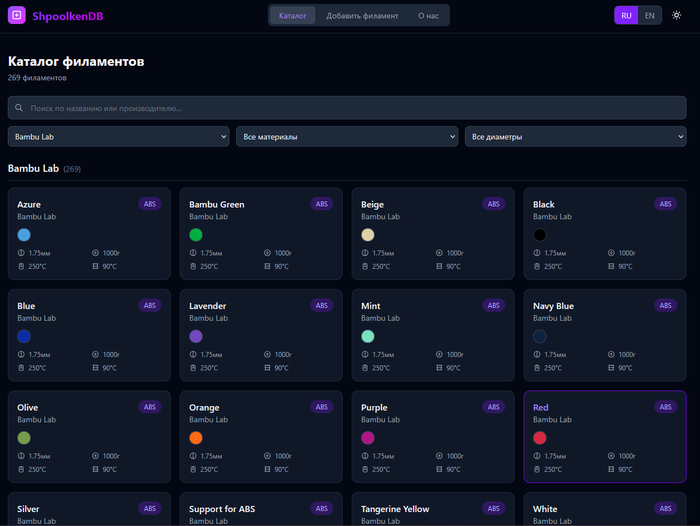This screenshot has width=700, height=526.
Task: Click the diameter icon on Azure card
Action: tap(21, 253)
